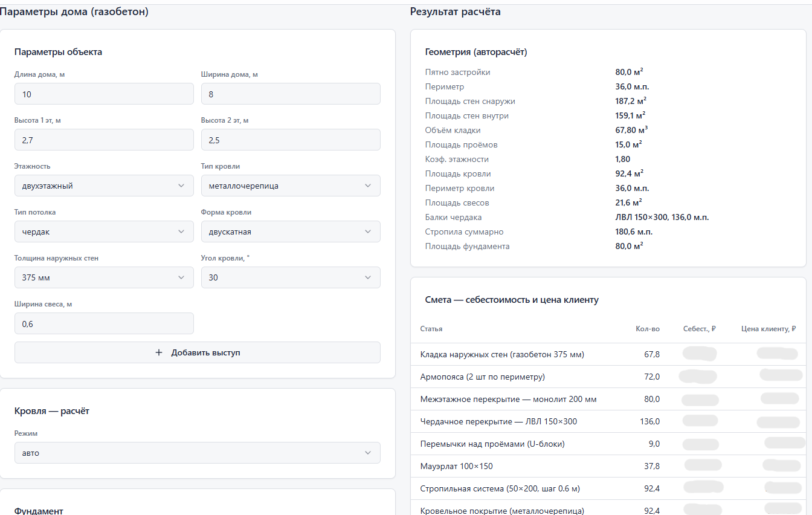Click the Длина дома input field
This screenshot has height=515, width=812.
click(104, 94)
